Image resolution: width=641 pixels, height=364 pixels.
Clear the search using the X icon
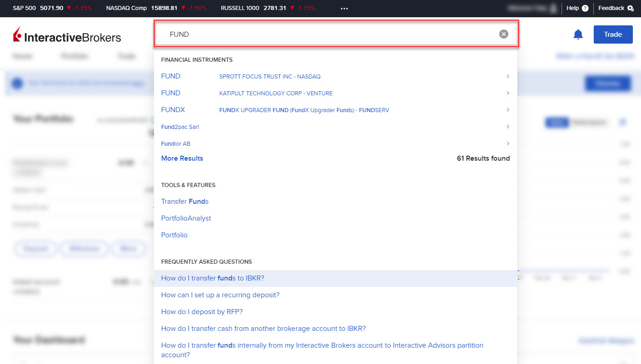click(x=503, y=34)
